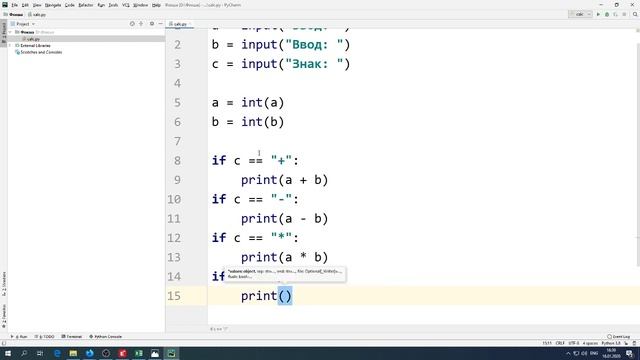Image resolution: width=640 pixels, height=360 pixels.
Task: Open the Help menu
Action: pyautogui.click(x=156, y=5)
